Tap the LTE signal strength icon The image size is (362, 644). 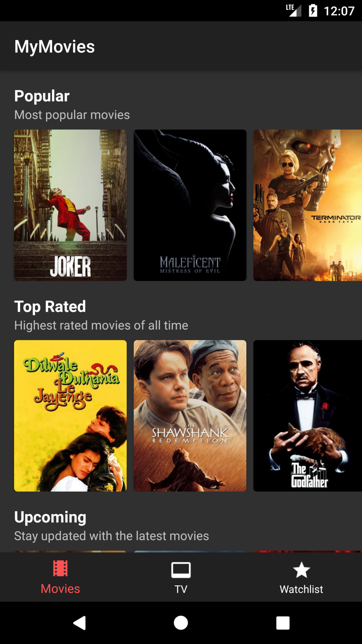(294, 10)
